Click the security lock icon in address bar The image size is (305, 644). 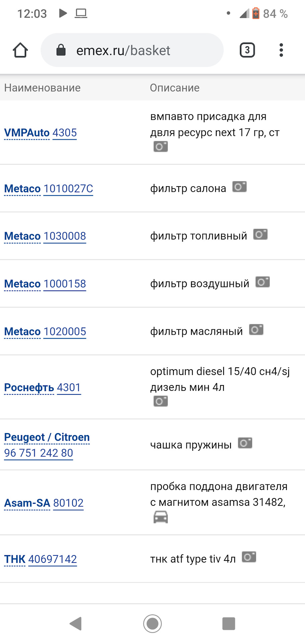click(x=61, y=50)
